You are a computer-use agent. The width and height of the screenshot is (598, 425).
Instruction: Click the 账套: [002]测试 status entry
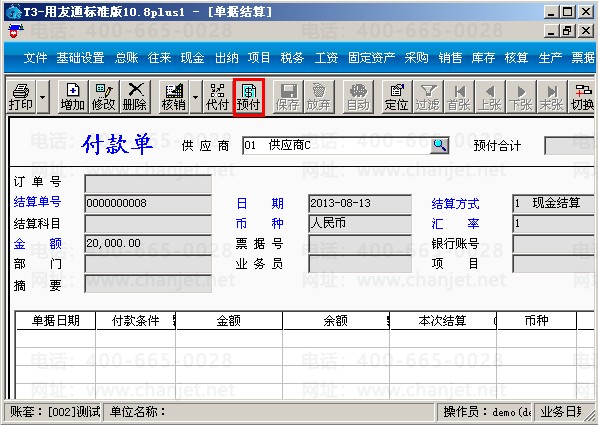pos(53,412)
